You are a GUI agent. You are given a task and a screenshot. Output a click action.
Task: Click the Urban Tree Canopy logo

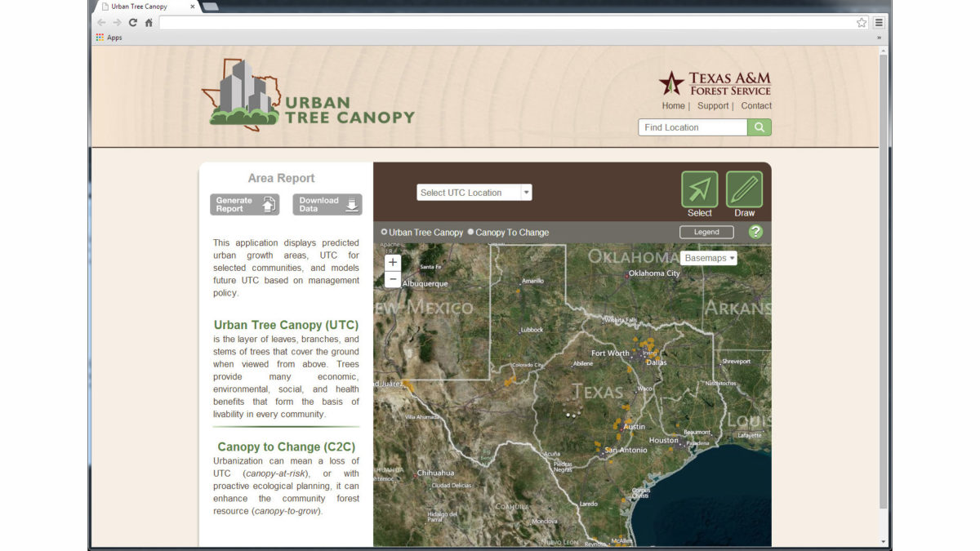310,94
